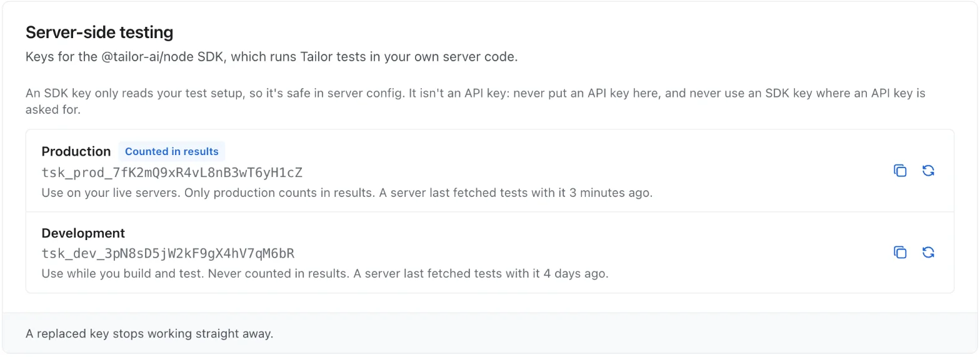Click the 'Counted in results' badge
This screenshot has height=357, width=980.
click(x=172, y=151)
